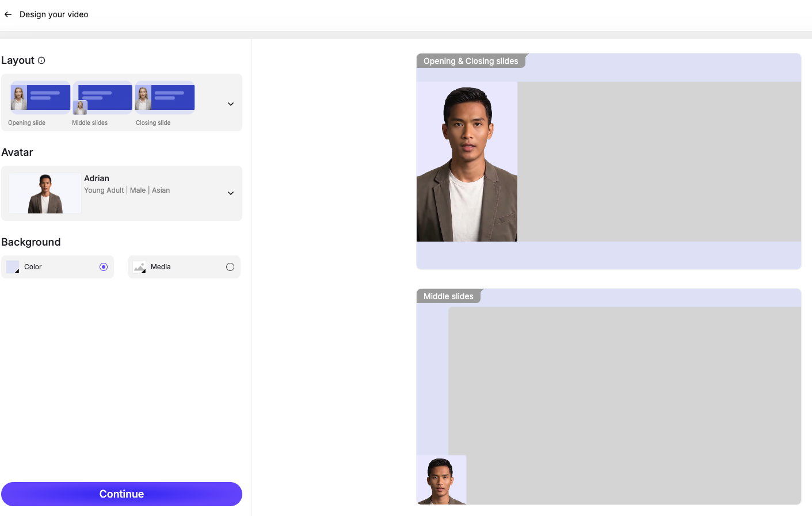
Task: Click the Middle slides preview label
Action: click(448, 296)
